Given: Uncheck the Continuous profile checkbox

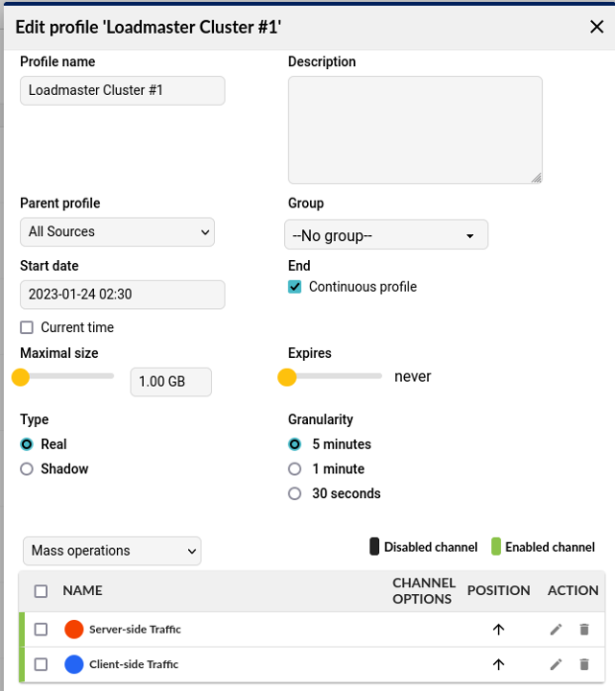Looking at the screenshot, I should pyautogui.click(x=296, y=287).
